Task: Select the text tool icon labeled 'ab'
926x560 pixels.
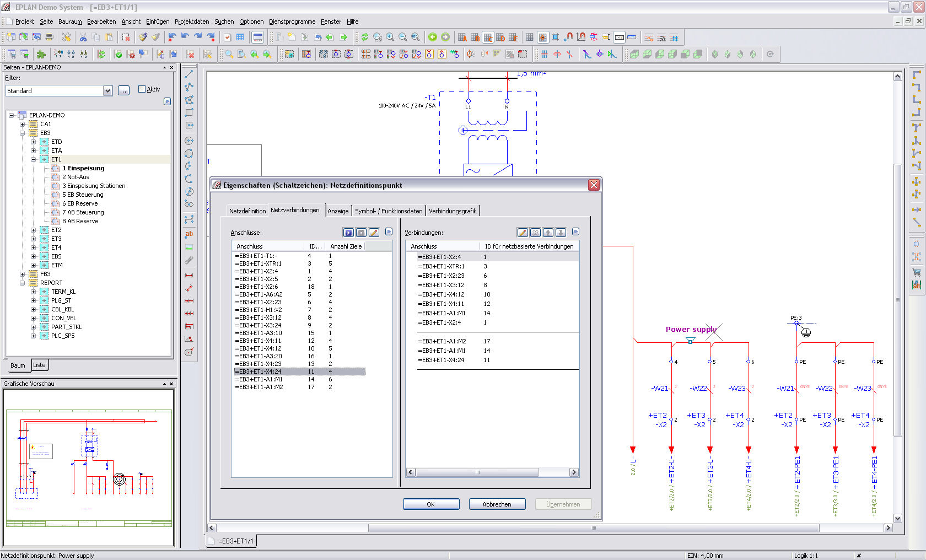Action: pos(189,234)
